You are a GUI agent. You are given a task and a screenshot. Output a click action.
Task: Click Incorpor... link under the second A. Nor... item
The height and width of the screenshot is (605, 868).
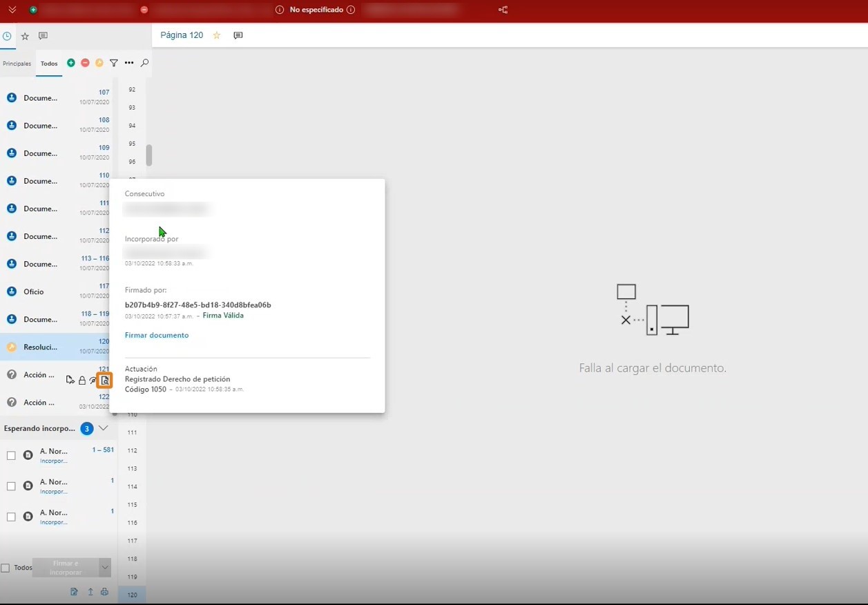coord(54,492)
